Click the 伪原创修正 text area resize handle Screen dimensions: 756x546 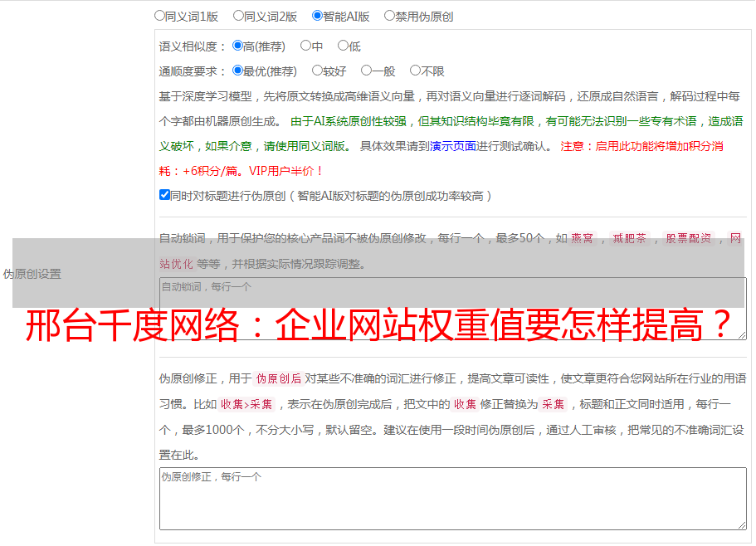[x=741, y=524]
